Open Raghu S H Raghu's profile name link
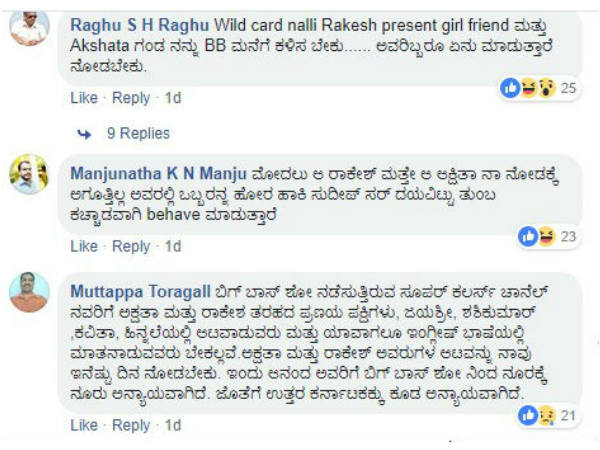Screen dimensions: 600x450 point(140,25)
